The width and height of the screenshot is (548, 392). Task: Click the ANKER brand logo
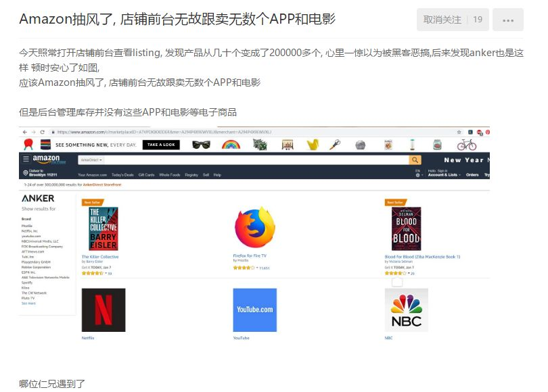pos(38,198)
